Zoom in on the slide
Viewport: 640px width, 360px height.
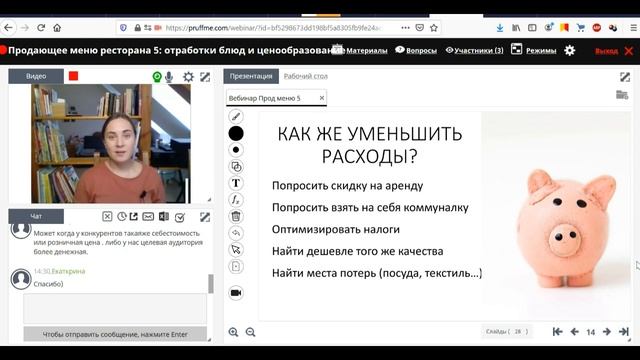click(233, 332)
